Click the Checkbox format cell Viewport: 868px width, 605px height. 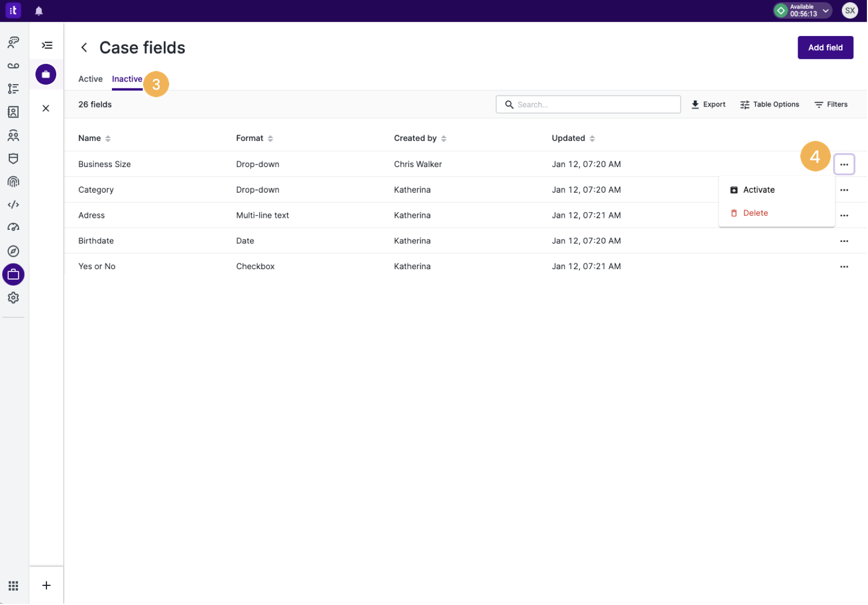click(255, 266)
